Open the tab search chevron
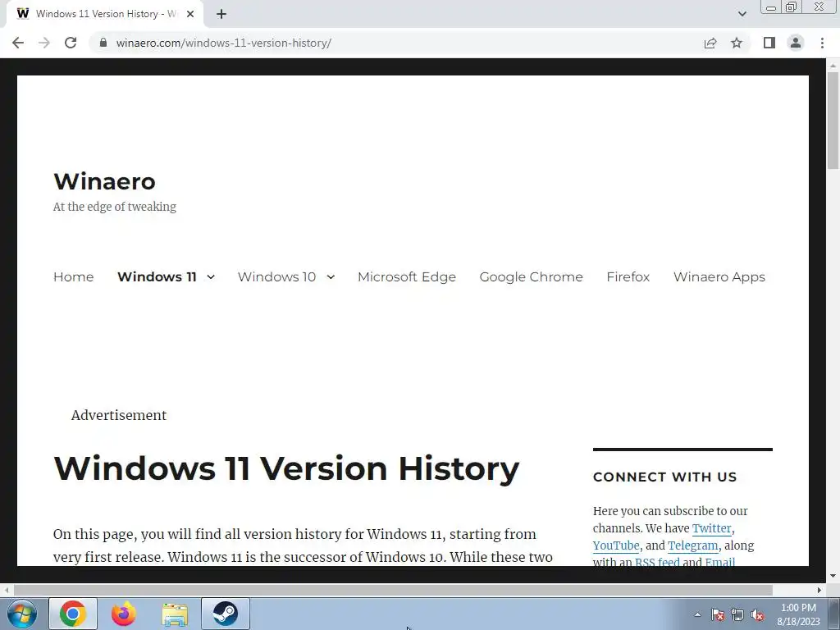 point(742,14)
